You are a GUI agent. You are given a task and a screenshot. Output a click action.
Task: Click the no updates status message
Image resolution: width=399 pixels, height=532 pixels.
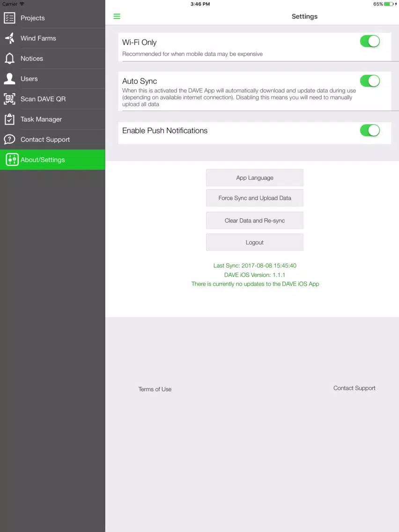coord(255,284)
